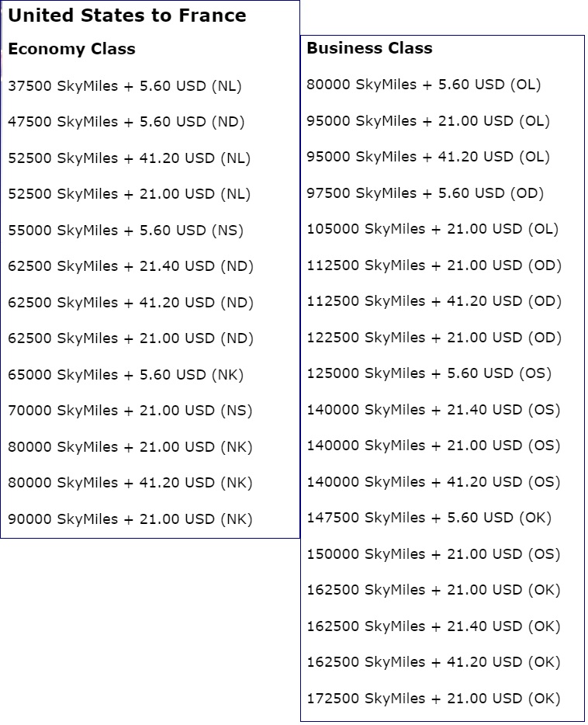
Task: Click 90000 SkyMiles + 21.00 USD (NK)
Action: [x=130, y=519]
